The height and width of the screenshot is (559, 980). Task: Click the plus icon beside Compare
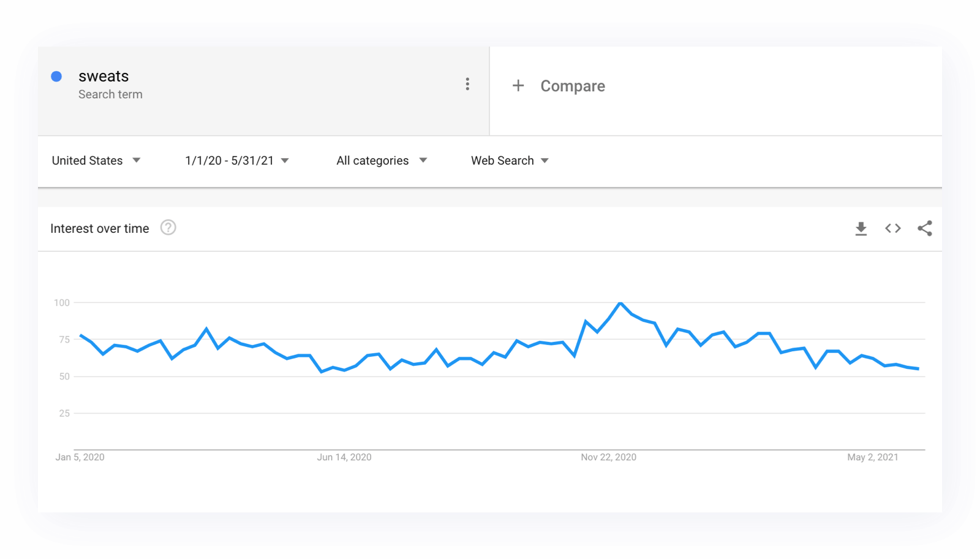pyautogui.click(x=518, y=86)
